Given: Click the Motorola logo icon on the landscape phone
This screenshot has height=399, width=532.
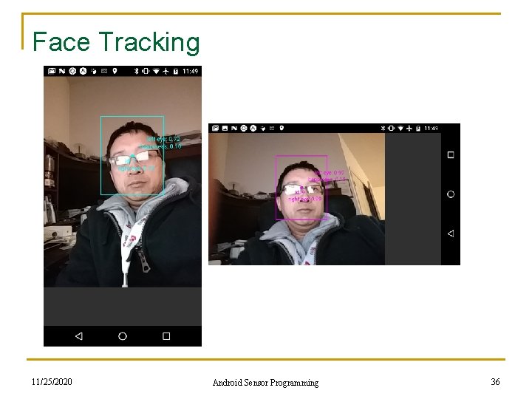Looking at the screenshot, I should point(253,128).
